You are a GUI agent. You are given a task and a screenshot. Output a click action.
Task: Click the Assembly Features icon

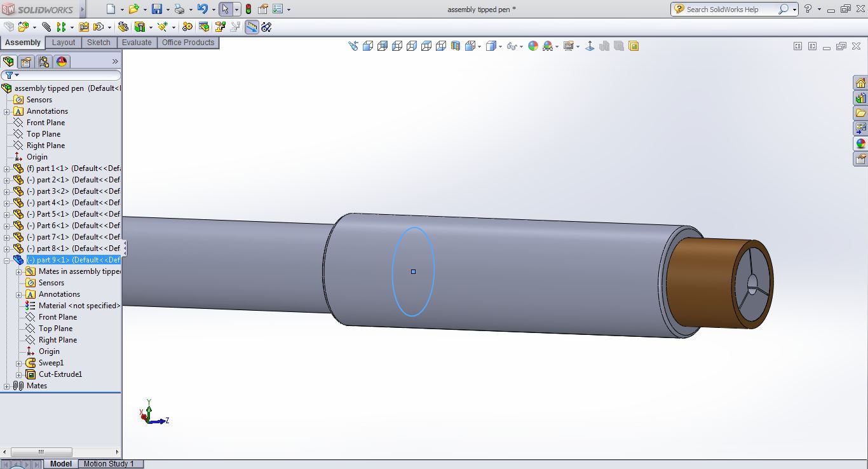[139, 27]
